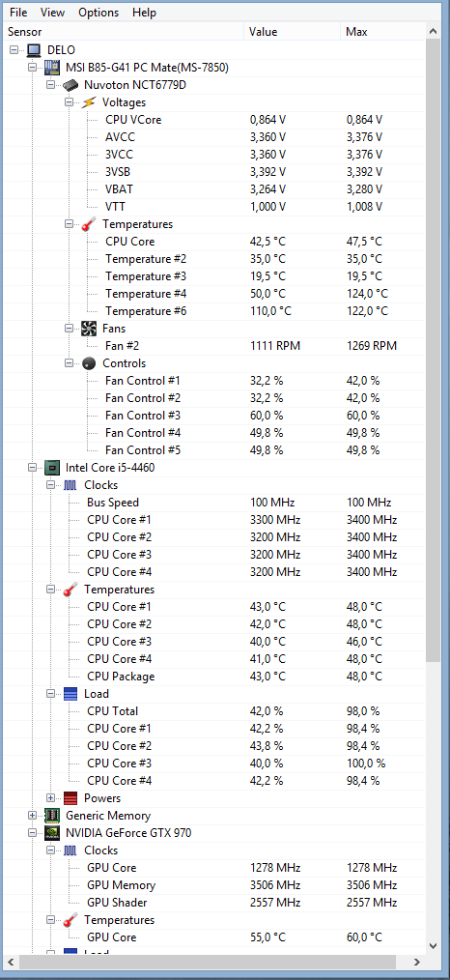The width and height of the screenshot is (450, 980).
Task: Click the vertical scrollbar down arrow
Action: [x=433, y=946]
